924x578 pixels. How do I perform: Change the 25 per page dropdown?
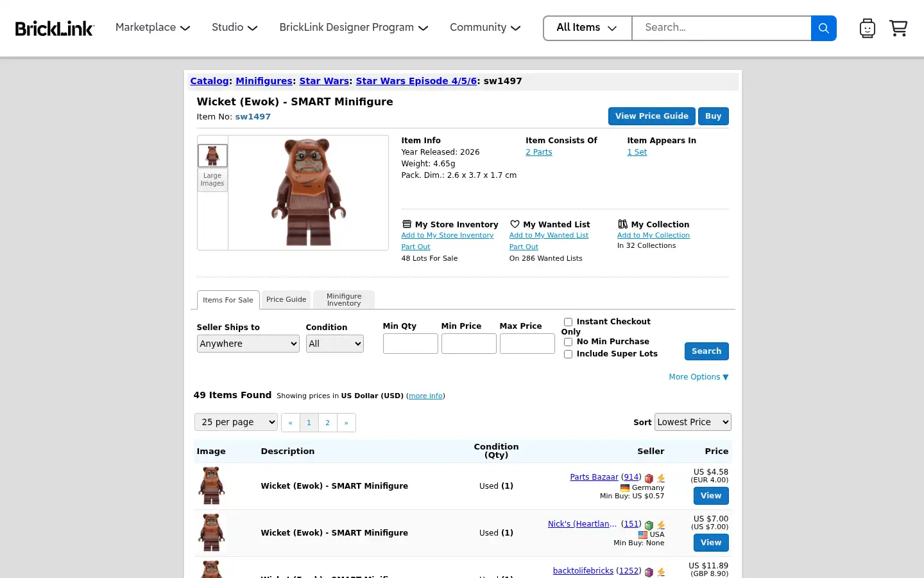tap(236, 422)
